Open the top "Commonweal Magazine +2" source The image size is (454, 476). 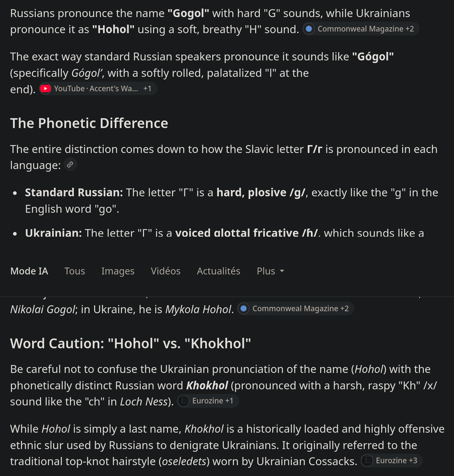click(x=361, y=29)
